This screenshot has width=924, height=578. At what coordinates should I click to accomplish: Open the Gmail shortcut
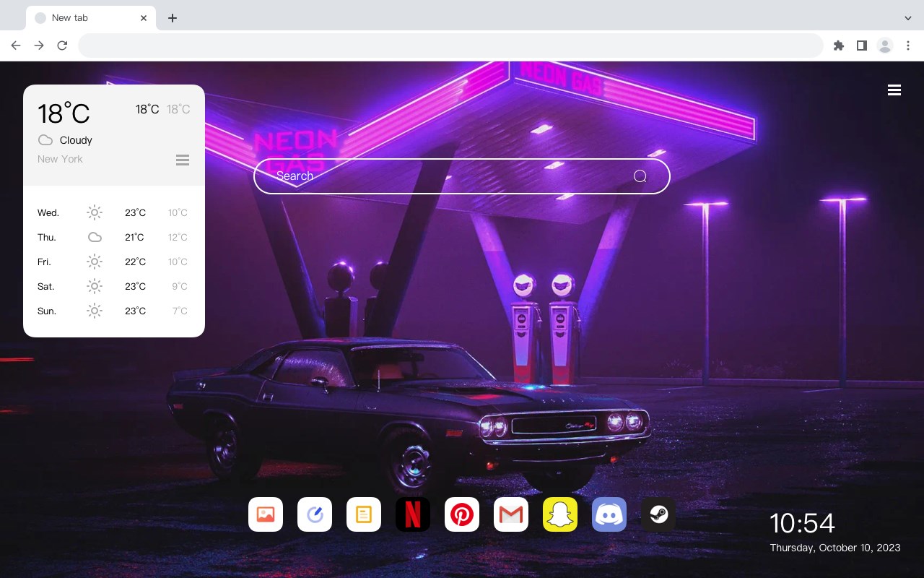pyautogui.click(x=511, y=514)
